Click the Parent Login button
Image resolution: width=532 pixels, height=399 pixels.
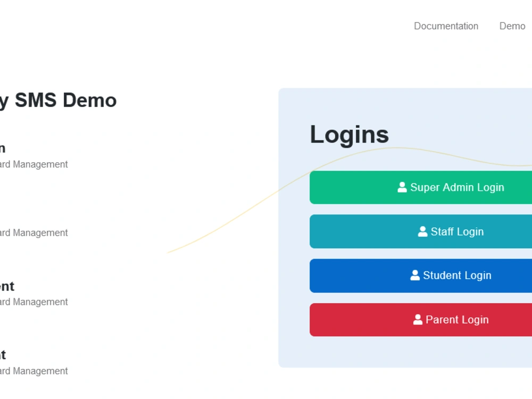coord(421,320)
